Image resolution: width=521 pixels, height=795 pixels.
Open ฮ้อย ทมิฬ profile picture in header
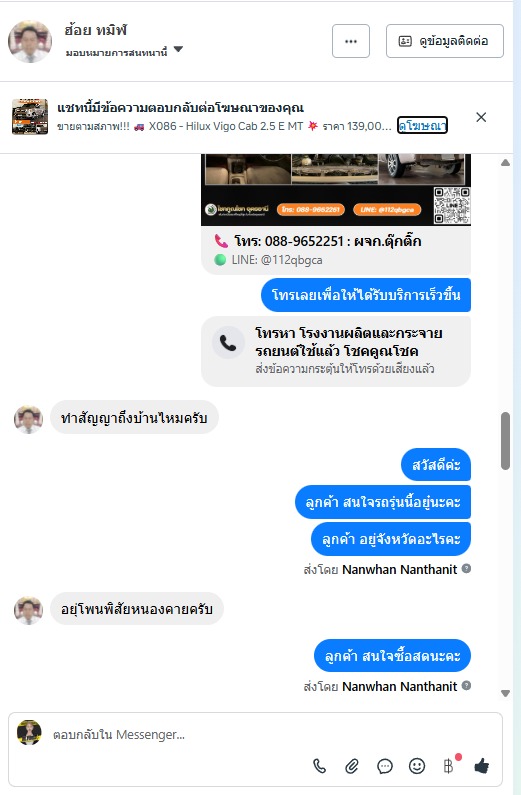click(30, 41)
